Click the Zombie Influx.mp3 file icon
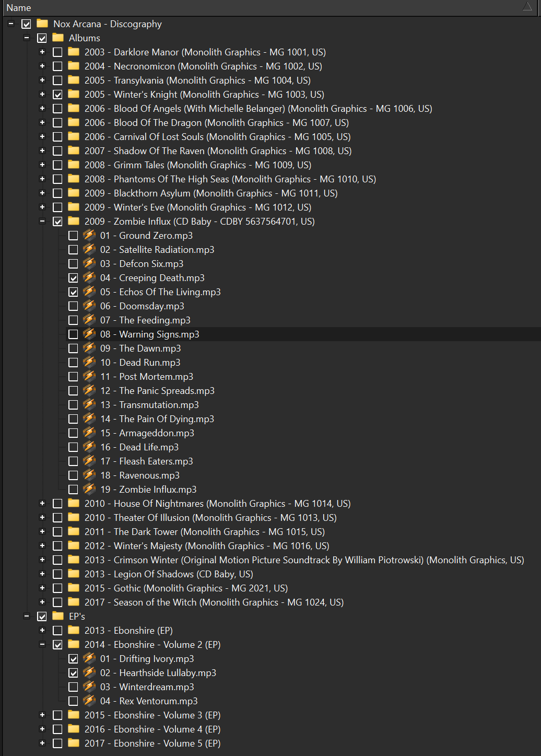Screen dimensions: 541x756 89,489
